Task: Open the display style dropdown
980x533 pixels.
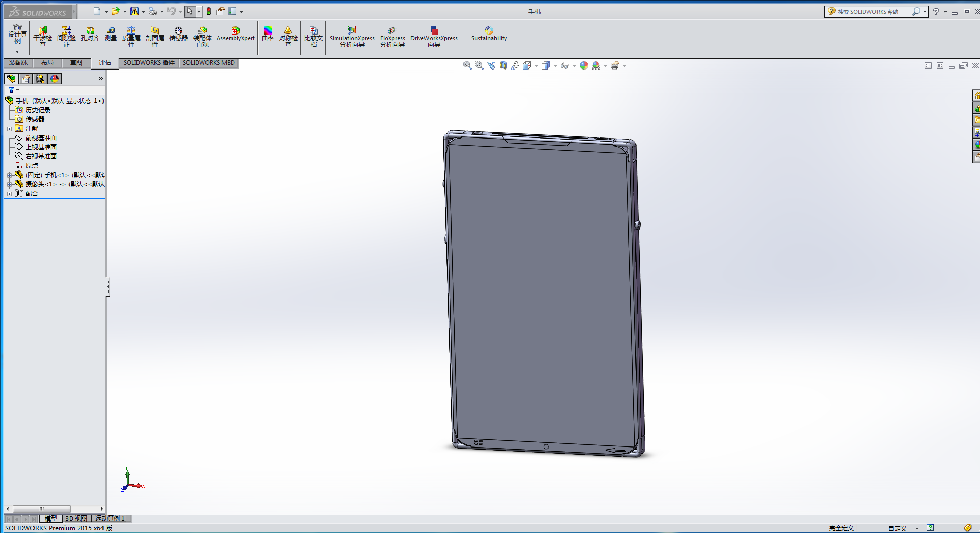Action: point(555,66)
